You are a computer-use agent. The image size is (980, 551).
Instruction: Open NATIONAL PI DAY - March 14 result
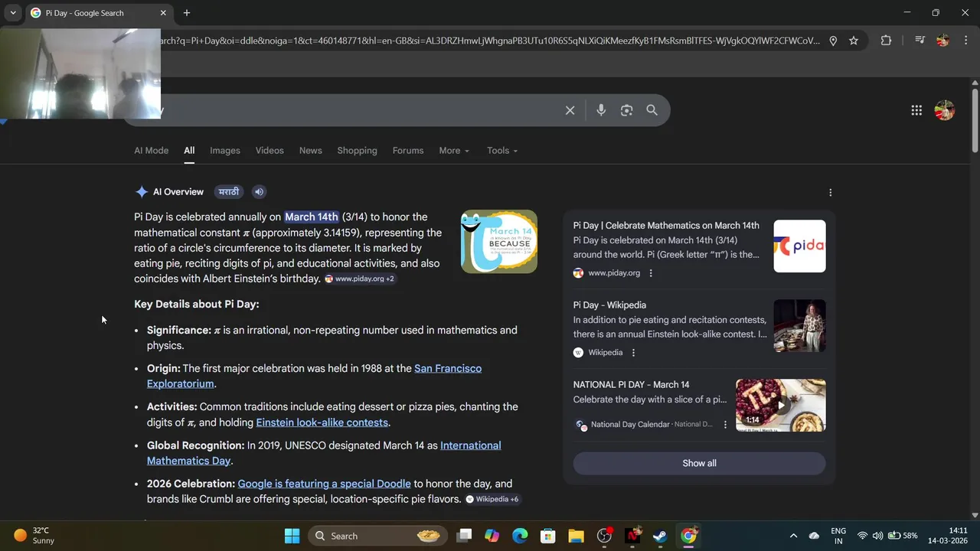tap(631, 385)
